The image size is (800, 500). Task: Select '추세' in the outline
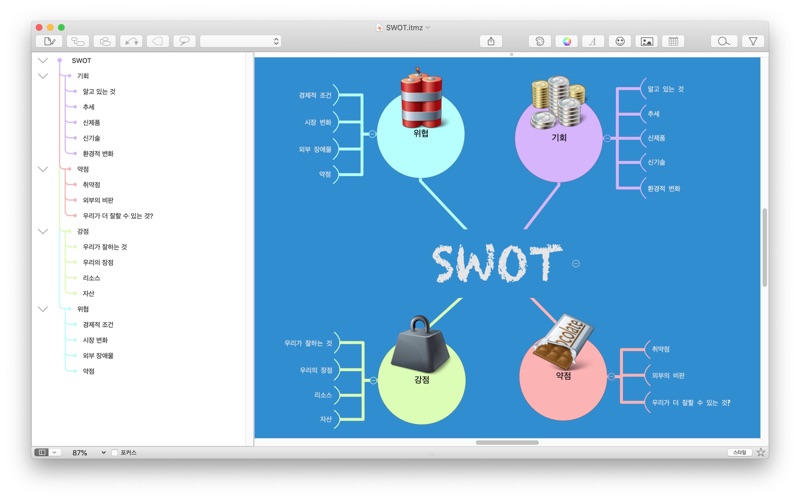click(x=88, y=107)
